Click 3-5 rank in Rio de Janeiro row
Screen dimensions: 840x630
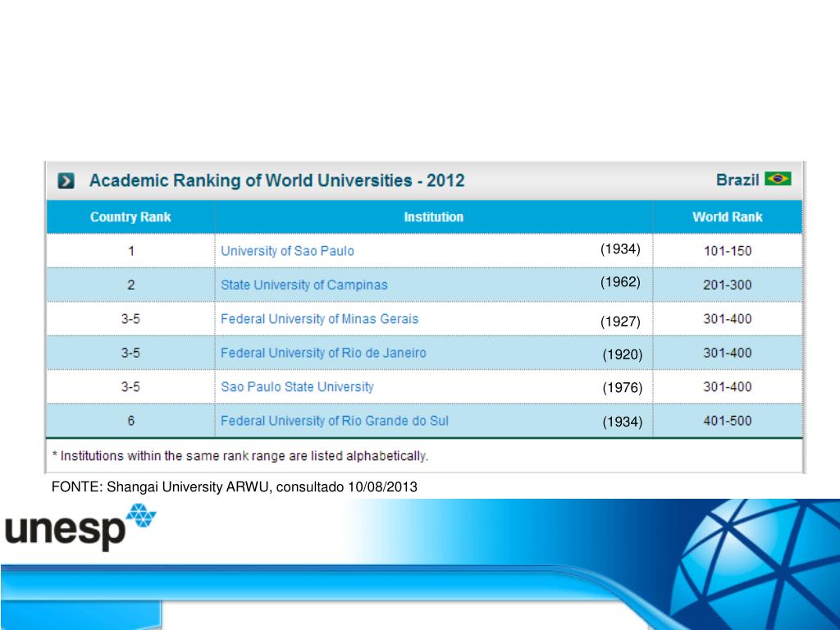coord(130,353)
